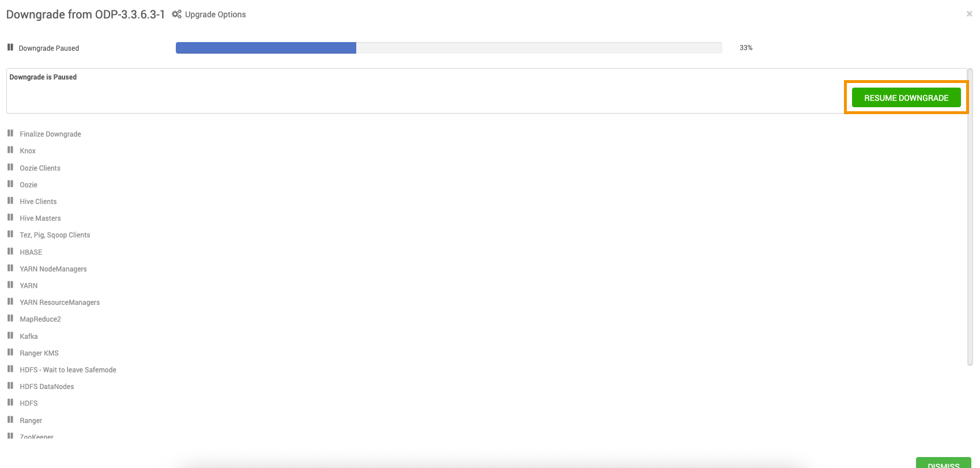Open the Upgrade Options link
Image resolution: width=980 pixels, height=468 pixels.
click(215, 14)
